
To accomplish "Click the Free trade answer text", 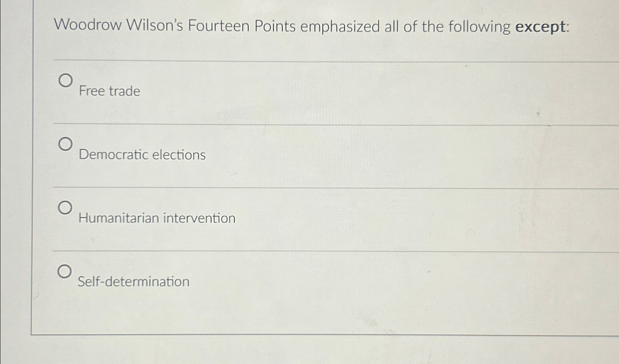I will [108, 91].
